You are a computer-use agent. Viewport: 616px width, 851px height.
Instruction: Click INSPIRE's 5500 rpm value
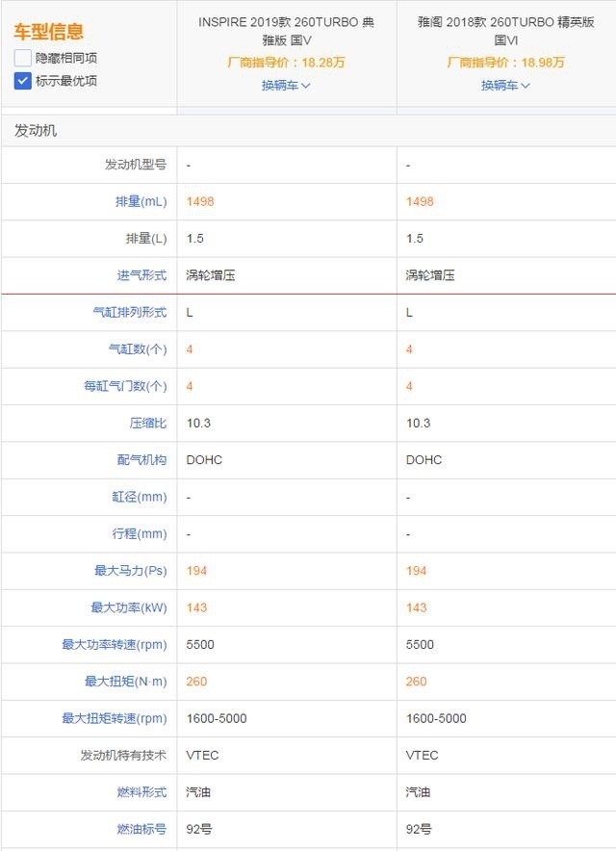click(x=200, y=644)
